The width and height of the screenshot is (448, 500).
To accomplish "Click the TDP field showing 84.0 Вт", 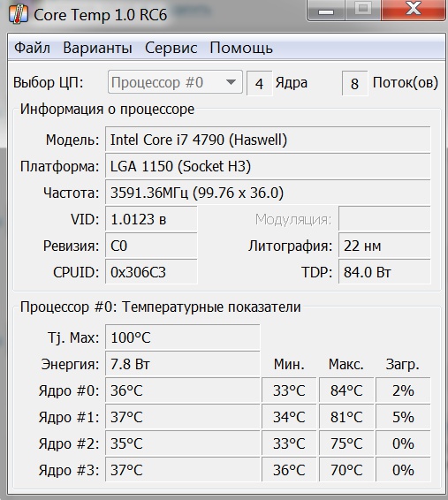I will point(384,272).
